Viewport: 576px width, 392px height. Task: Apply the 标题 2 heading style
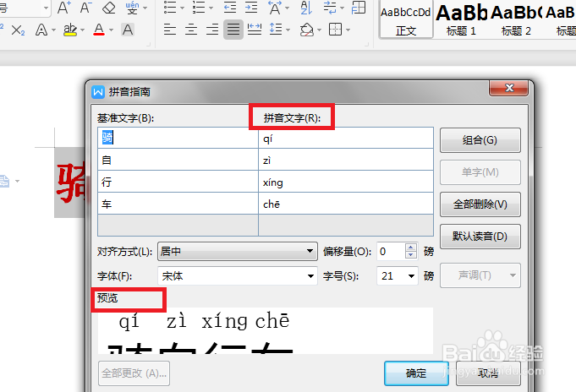(x=516, y=21)
